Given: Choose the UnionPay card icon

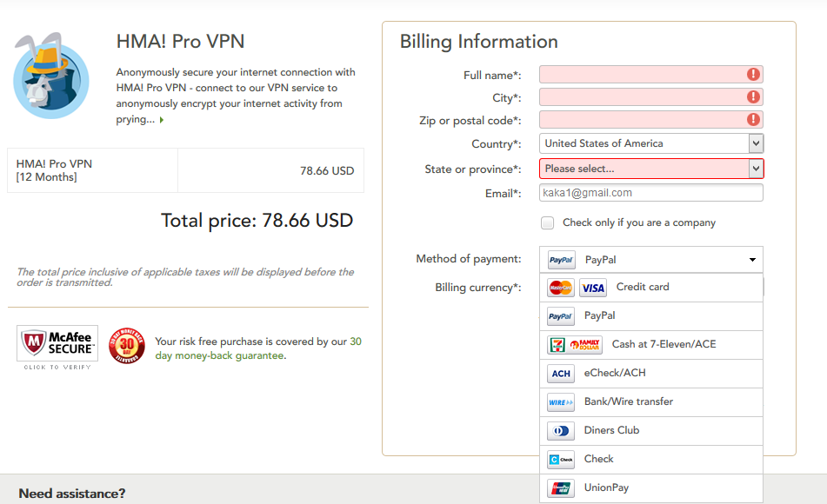Looking at the screenshot, I should [561, 488].
